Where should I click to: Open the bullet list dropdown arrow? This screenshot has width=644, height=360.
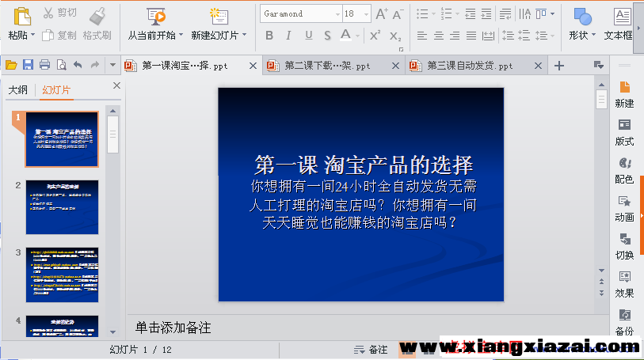tap(434, 14)
